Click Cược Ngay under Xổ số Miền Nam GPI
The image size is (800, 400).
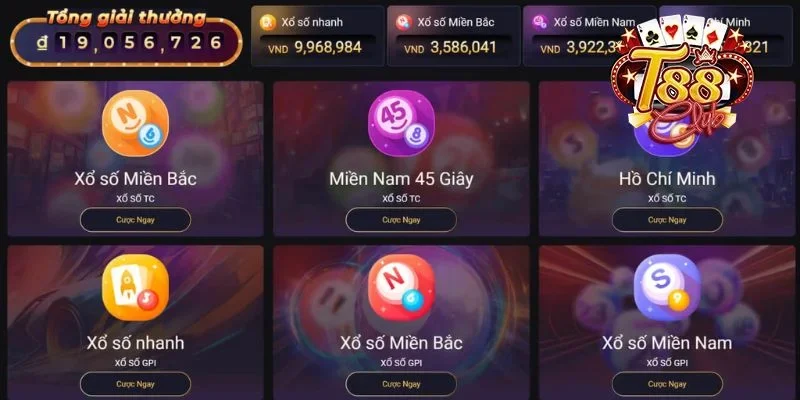click(x=667, y=384)
